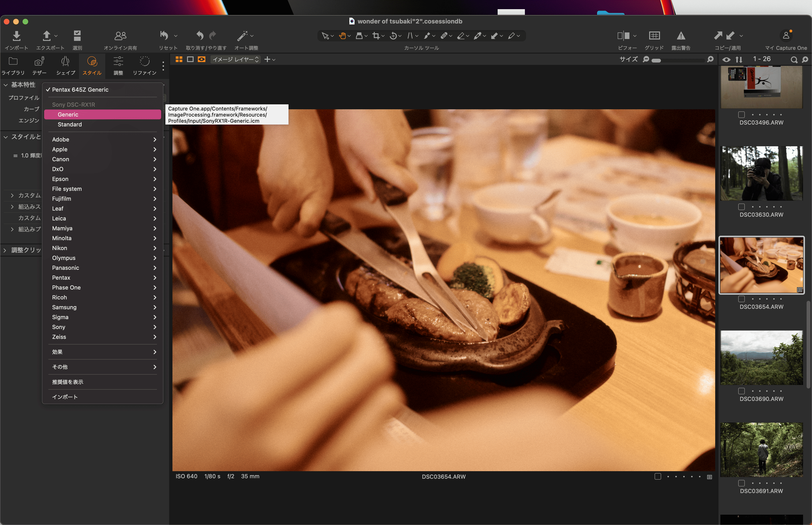Expand the Fujifilm profiles submenu

(x=103, y=199)
